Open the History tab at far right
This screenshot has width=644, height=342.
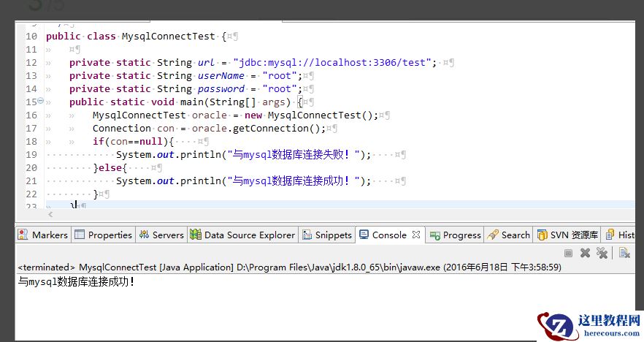[x=626, y=235]
